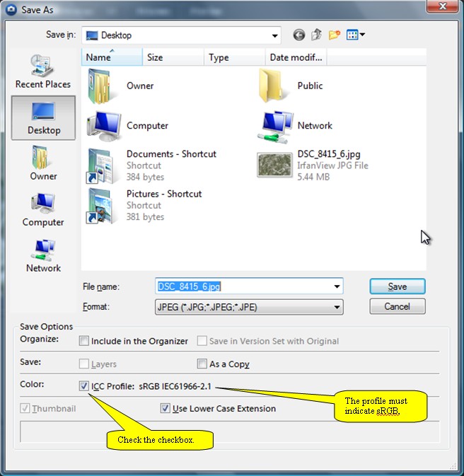The image size is (464, 476).
Task: Expand the Save in Desktop dropdown
Action: [x=274, y=35]
